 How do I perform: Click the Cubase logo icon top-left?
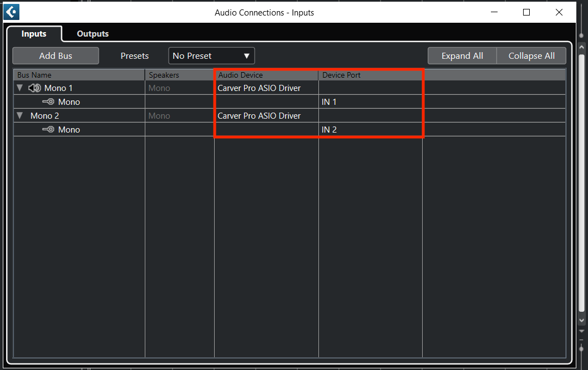[11, 12]
